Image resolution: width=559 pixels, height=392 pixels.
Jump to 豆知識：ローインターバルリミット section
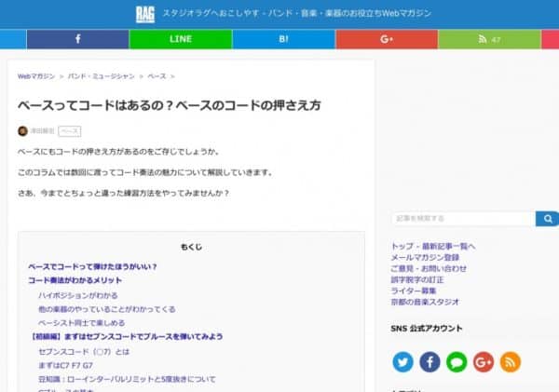[x=127, y=379]
